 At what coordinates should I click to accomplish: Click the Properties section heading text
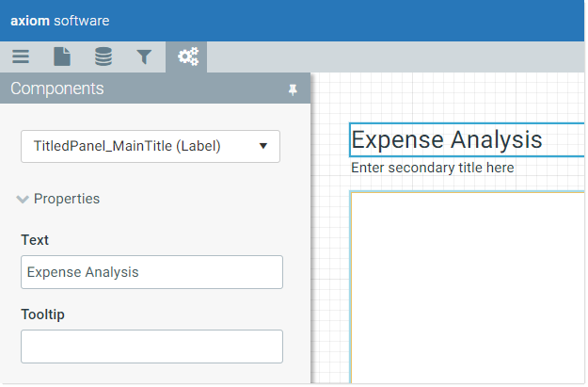point(67,199)
